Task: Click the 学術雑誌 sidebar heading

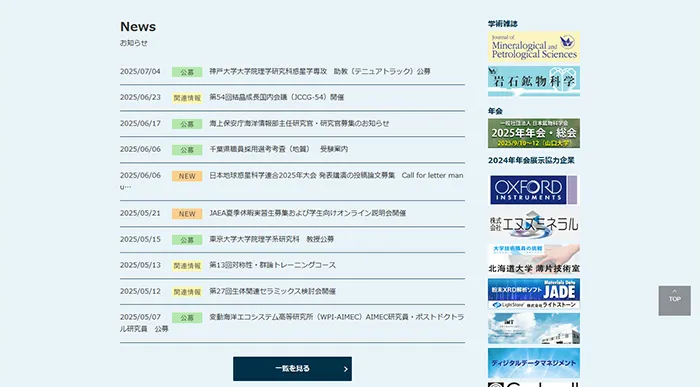Action: click(x=503, y=24)
